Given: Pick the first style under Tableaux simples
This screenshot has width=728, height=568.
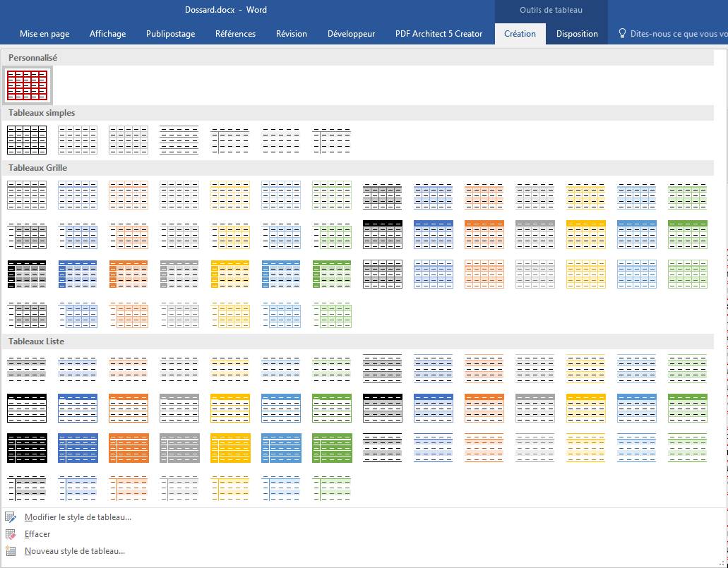Looking at the screenshot, I should tap(27, 140).
